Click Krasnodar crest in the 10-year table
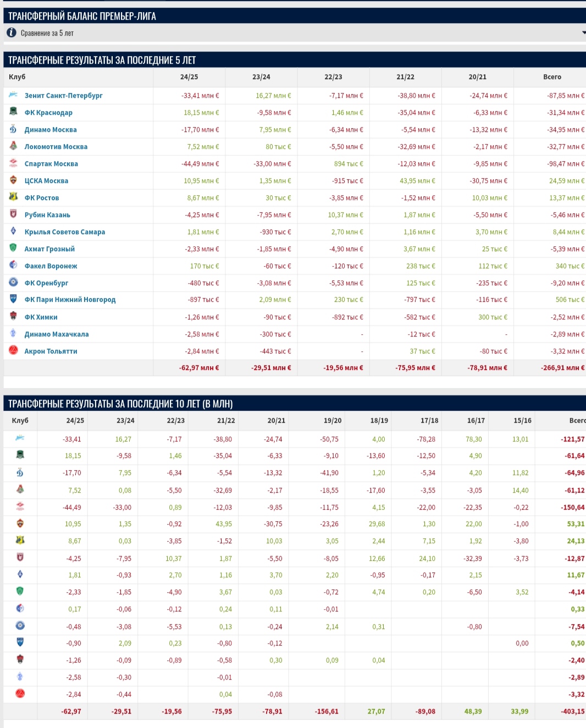Screen dimensions: 586x728 tap(20, 455)
